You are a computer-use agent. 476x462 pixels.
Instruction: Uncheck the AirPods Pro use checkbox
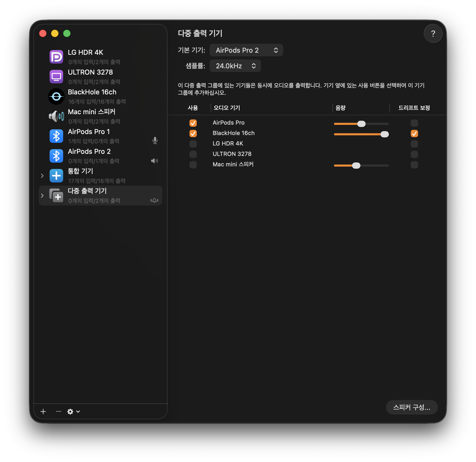[x=193, y=123]
